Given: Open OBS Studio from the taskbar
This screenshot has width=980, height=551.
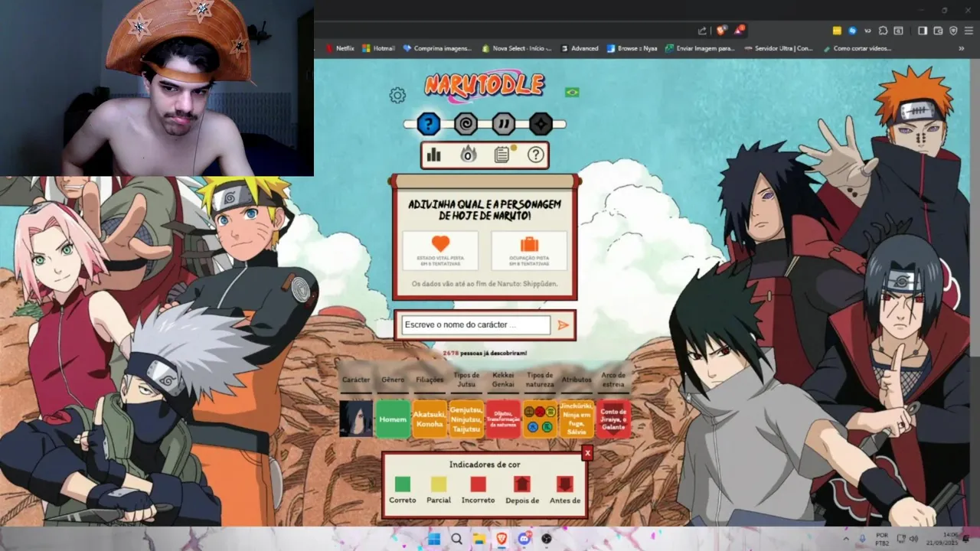Looking at the screenshot, I should coord(546,539).
